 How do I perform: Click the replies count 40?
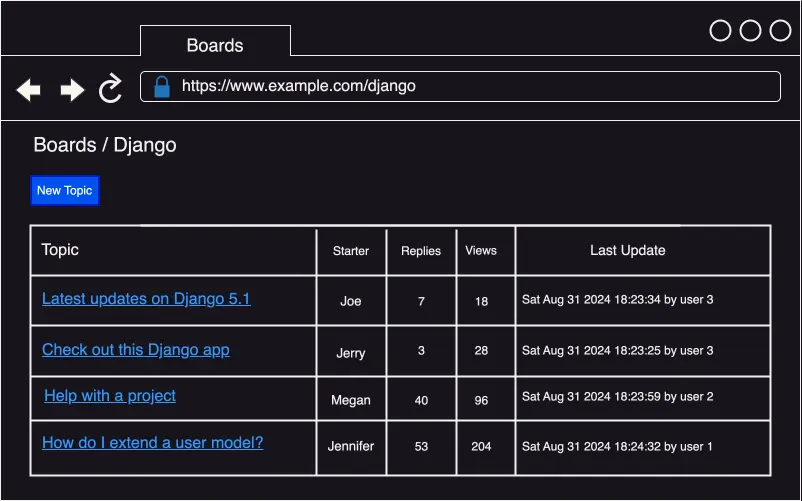click(x=421, y=400)
